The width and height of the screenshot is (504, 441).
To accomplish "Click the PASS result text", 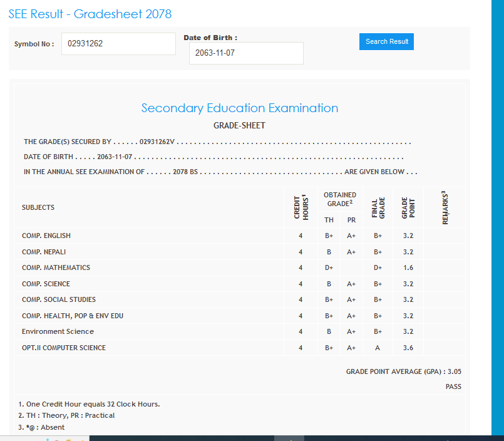I will [x=453, y=387].
